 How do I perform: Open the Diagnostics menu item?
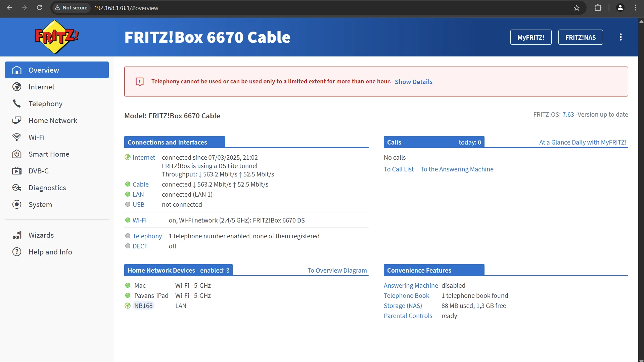(57, 188)
